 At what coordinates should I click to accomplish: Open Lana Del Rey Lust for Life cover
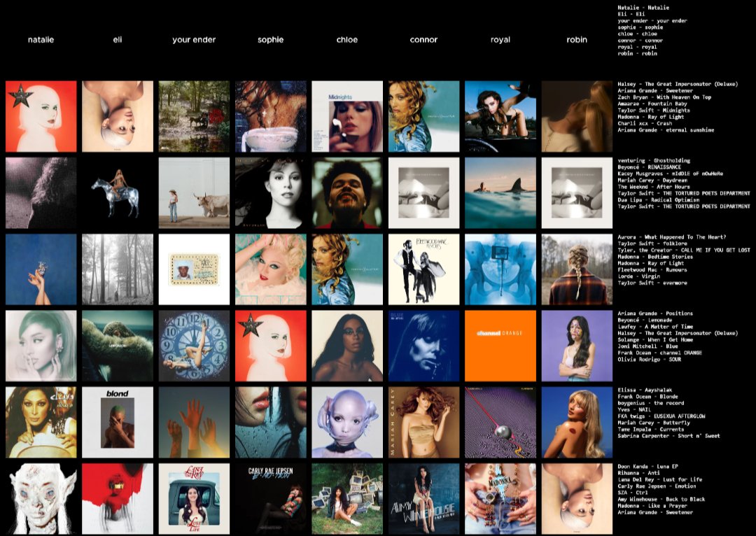coord(195,499)
